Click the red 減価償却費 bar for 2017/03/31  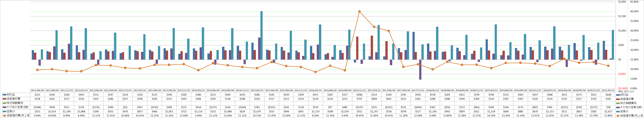coord(372,48)
